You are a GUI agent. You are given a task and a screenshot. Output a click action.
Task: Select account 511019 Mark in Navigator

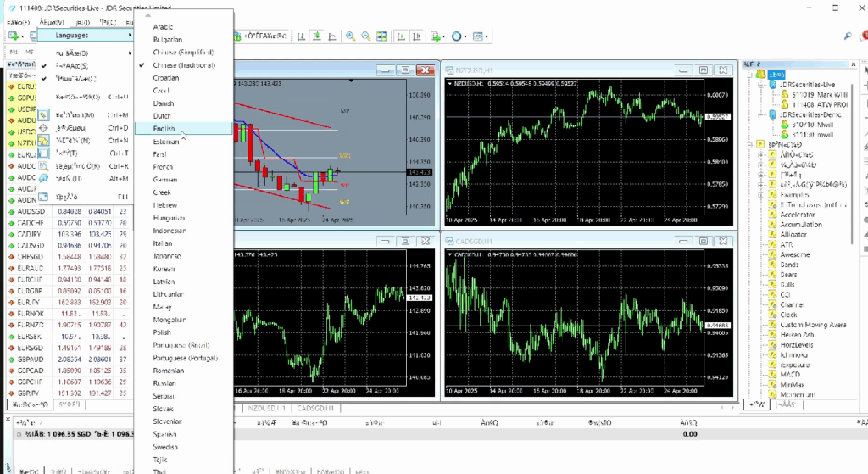click(820, 95)
